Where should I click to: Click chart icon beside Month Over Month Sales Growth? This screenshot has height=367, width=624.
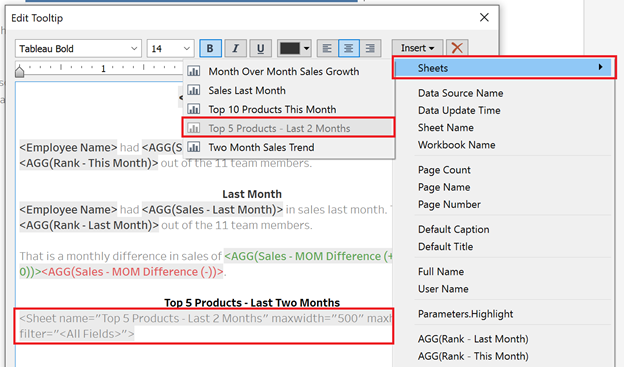pos(194,71)
